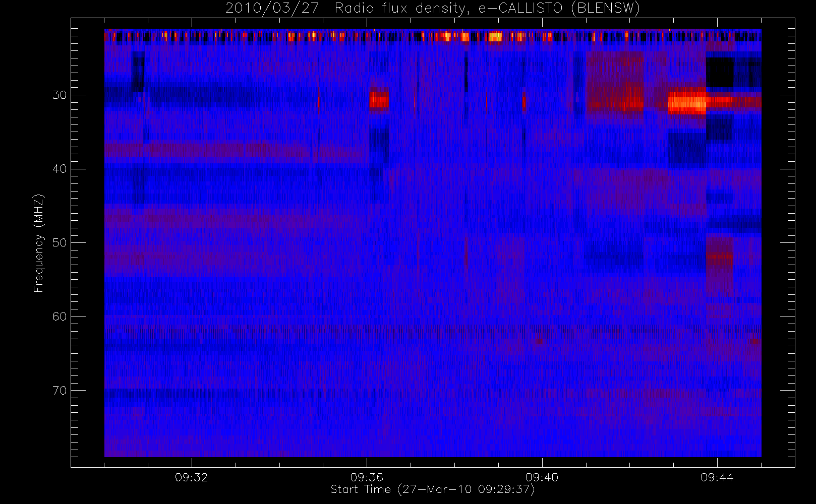Click the 70 frequency tick label

pos(60,391)
